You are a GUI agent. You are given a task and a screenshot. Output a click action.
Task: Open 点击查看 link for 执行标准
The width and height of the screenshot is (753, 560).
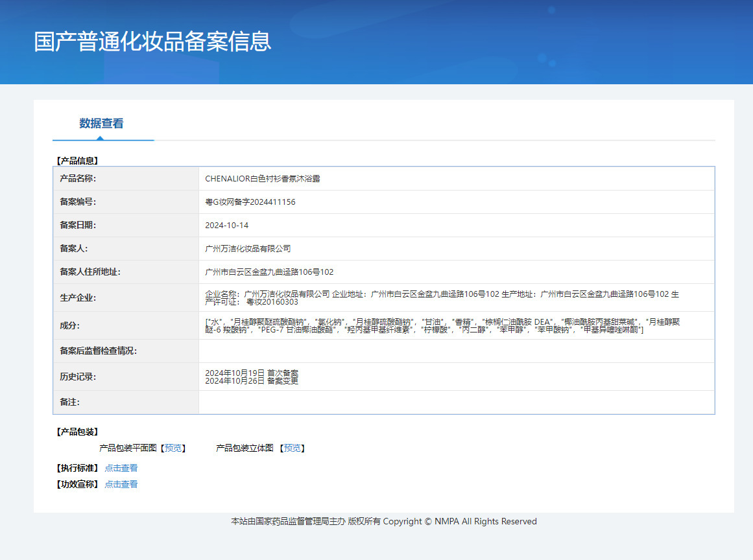121,468
